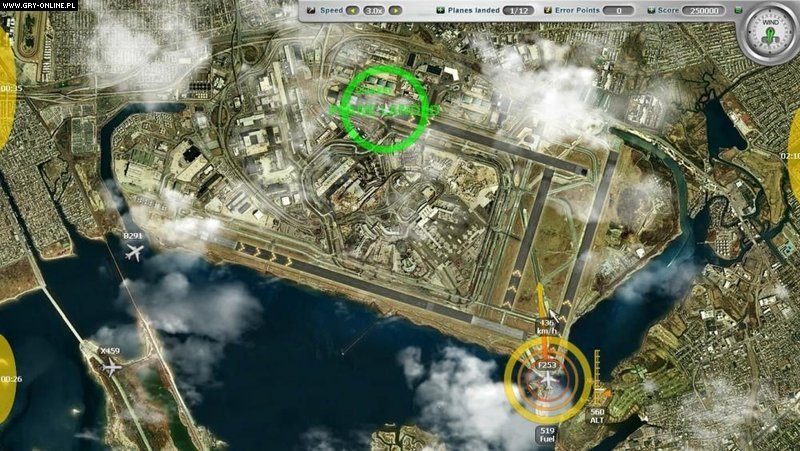Click the 519 Fuel label
The image size is (800, 451).
click(x=547, y=435)
